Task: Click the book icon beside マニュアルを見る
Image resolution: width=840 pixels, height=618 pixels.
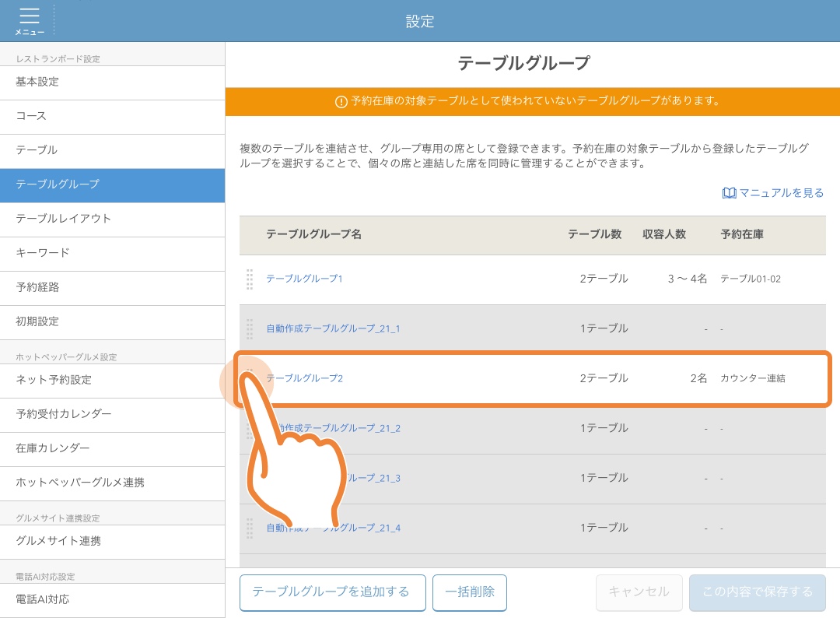Action: [729, 192]
